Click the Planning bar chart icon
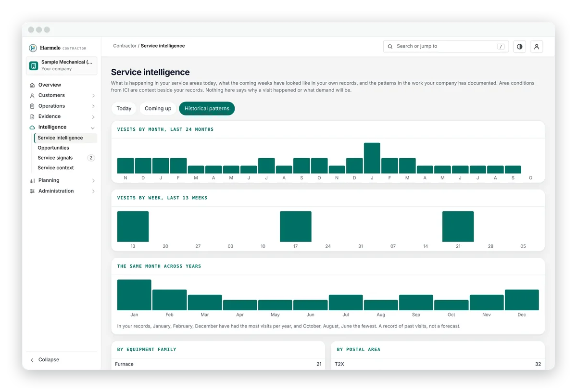Screen dimensions: 577x392 tap(32, 181)
